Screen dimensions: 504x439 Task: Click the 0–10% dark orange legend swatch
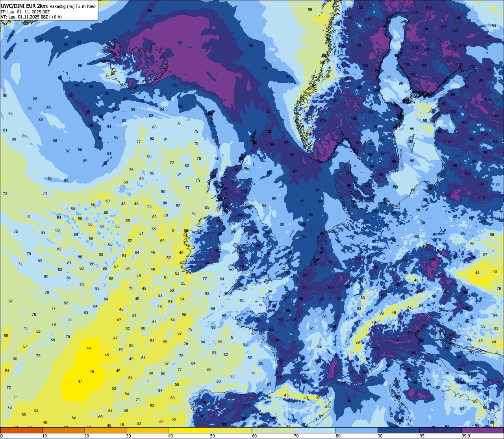pos(21,430)
